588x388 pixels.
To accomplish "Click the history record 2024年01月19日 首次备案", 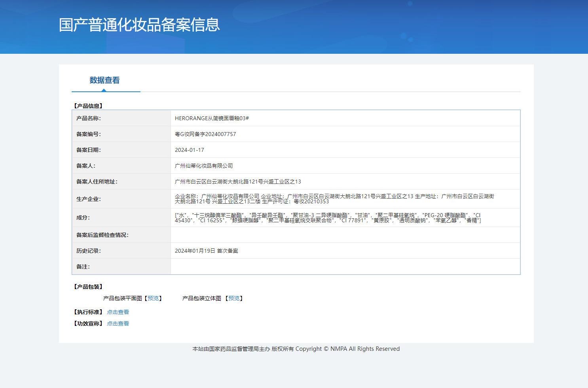I will tap(207, 251).
